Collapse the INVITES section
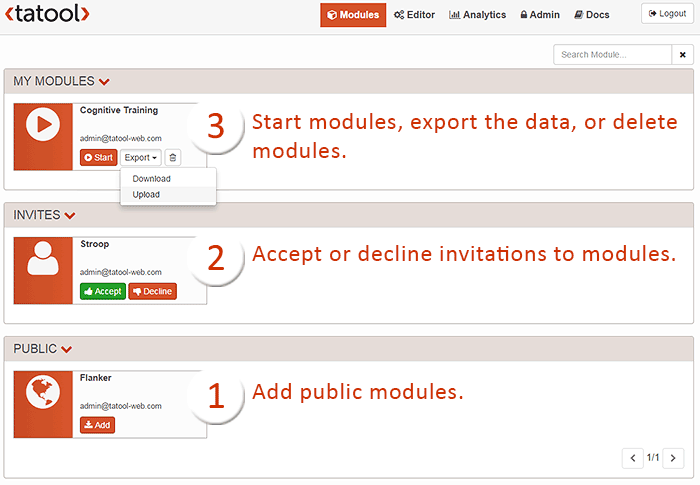Image resolution: width=700 pixels, height=485 pixels. click(69, 215)
